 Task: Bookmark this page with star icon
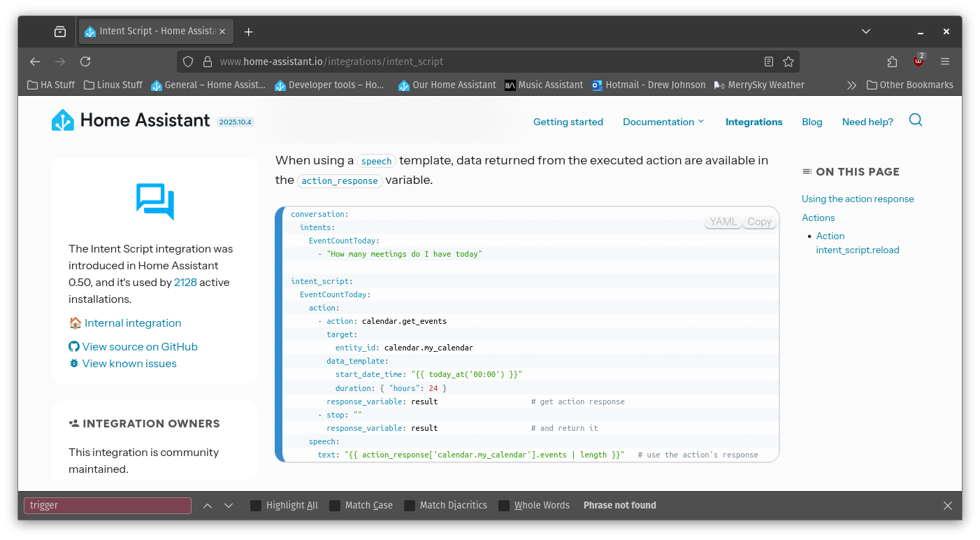pyautogui.click(x=788, y=62)
